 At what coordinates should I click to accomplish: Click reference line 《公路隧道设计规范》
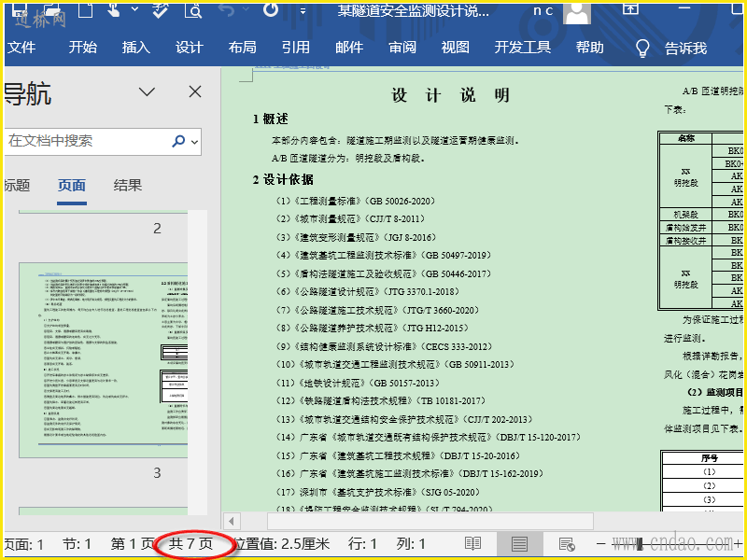click(368, 291)
